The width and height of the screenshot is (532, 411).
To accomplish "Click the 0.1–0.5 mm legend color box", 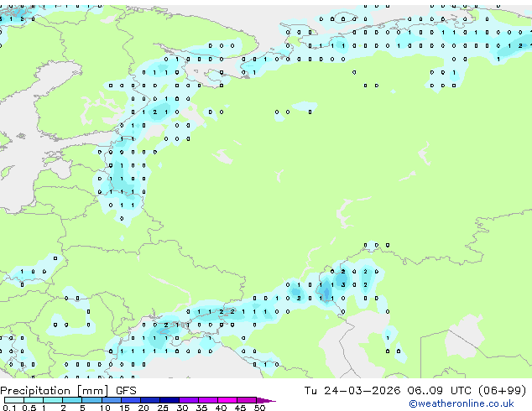I will pos(14,400).
